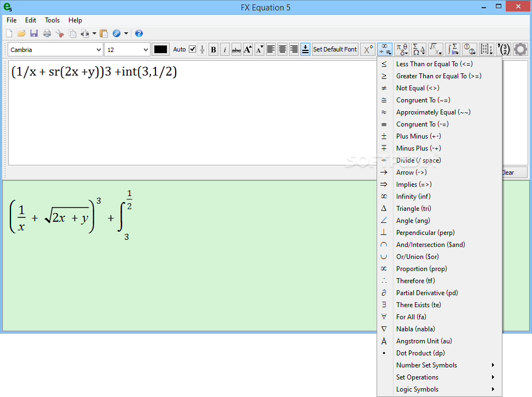The width and height of the screenshot is (532, 397).
Task: Insert Not Equal symbol
Action: point(440,88)
